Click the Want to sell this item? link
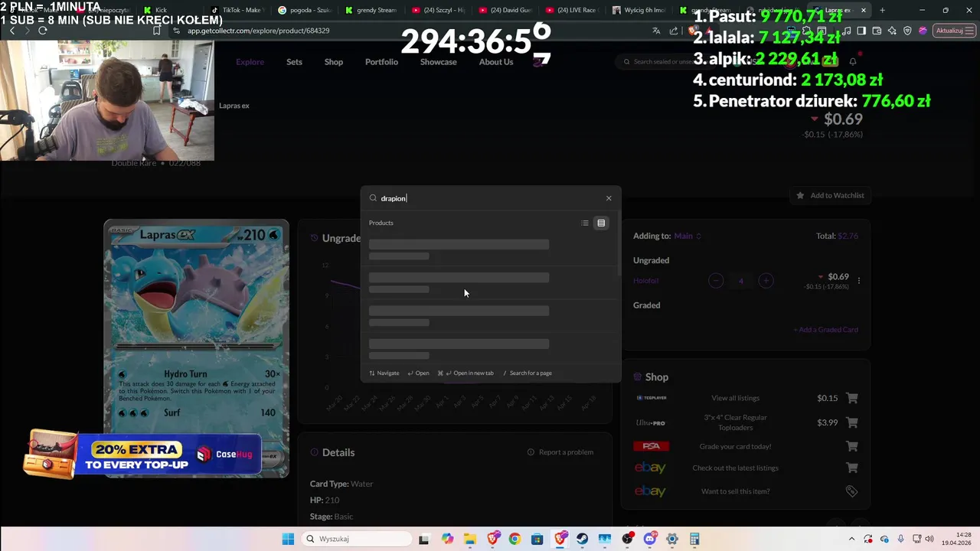 click(x=735, y=491)
